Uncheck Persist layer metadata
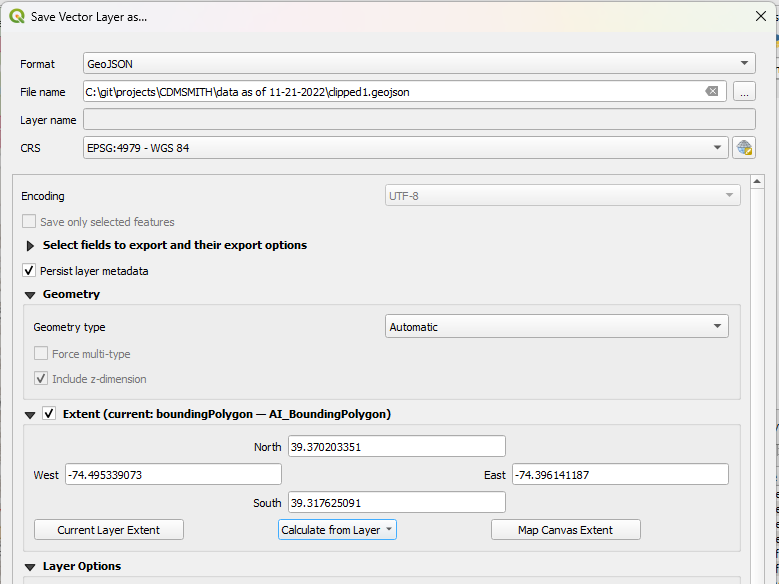The width and height of the screenshot is (779, 584). 29,271
